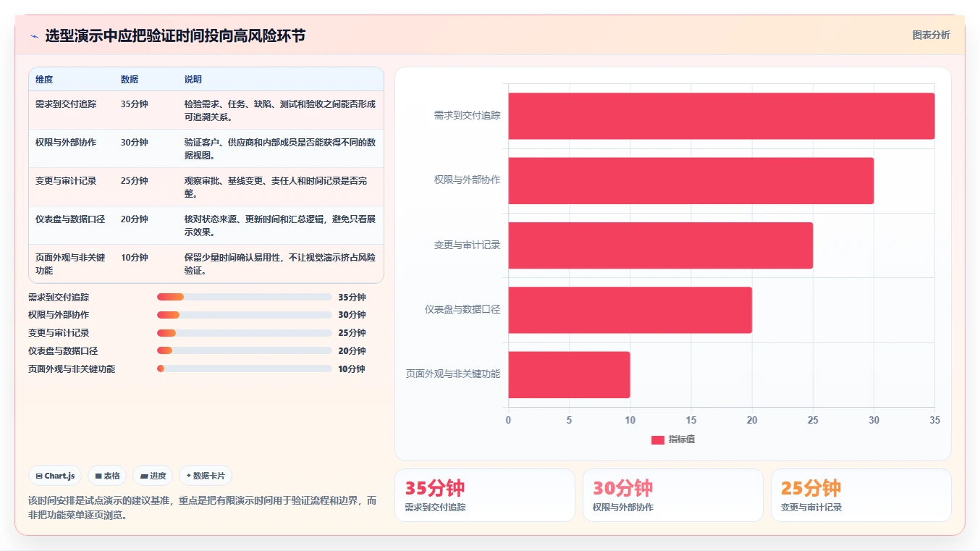The height and width of the screenshot is (551, 980).
Task: Open the 25分钟 变更与审计记录 data card
Action: tap(861, 495)
